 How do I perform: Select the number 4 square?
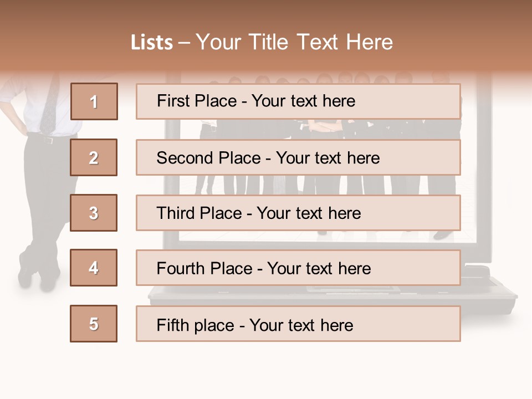(94, 268)
